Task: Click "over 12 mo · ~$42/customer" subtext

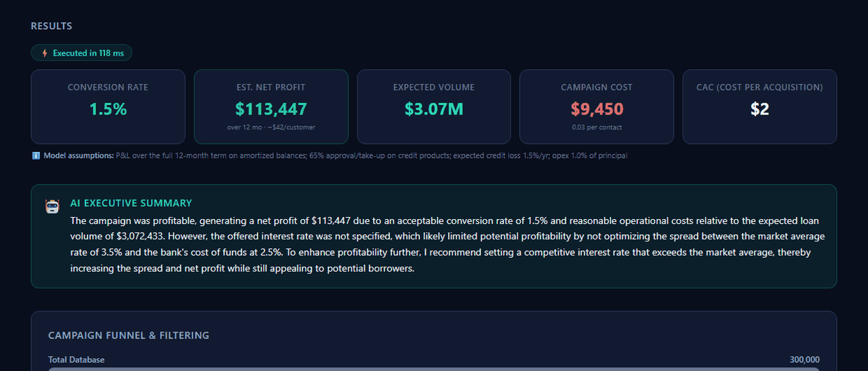Action: (x=271, y=128)
